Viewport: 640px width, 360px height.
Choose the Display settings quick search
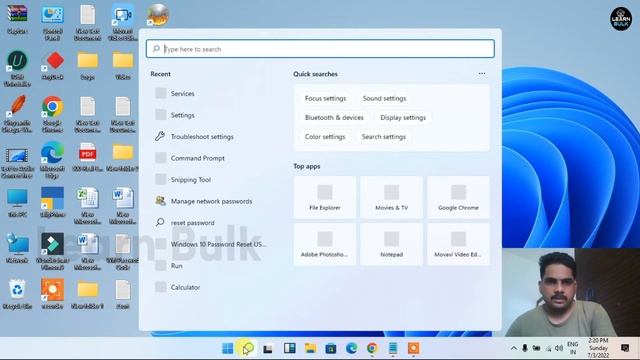click(x=403, y=118)
